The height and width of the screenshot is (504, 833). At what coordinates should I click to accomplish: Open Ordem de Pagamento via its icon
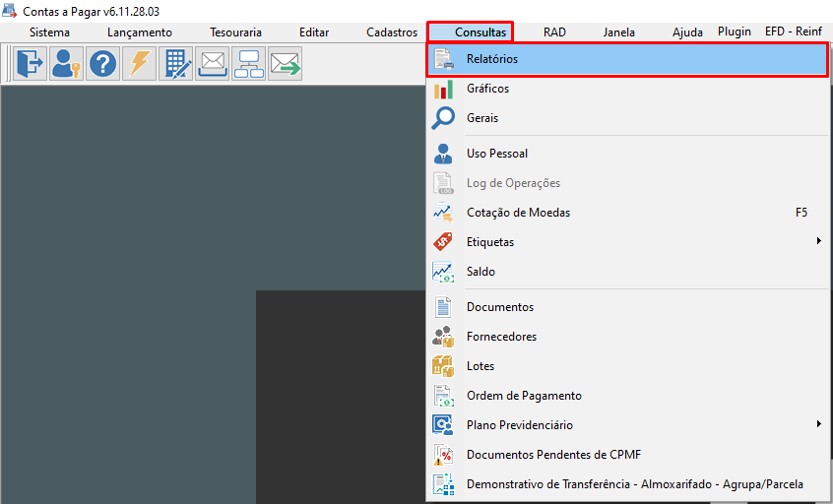pos(443,396)
